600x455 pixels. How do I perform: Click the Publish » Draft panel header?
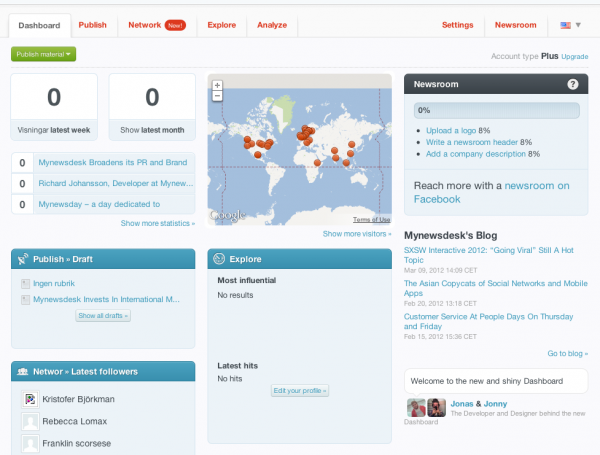point(103,259)
